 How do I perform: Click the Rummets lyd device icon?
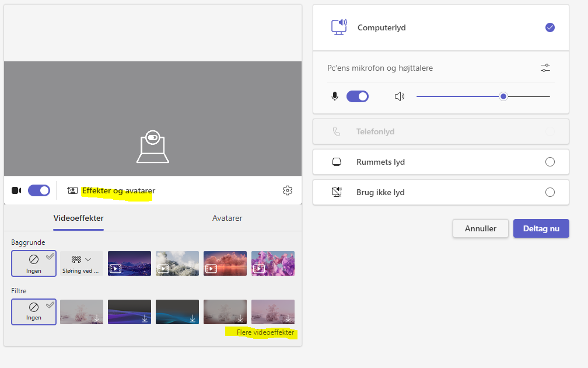pyautogui.click(x=337, y=162)
